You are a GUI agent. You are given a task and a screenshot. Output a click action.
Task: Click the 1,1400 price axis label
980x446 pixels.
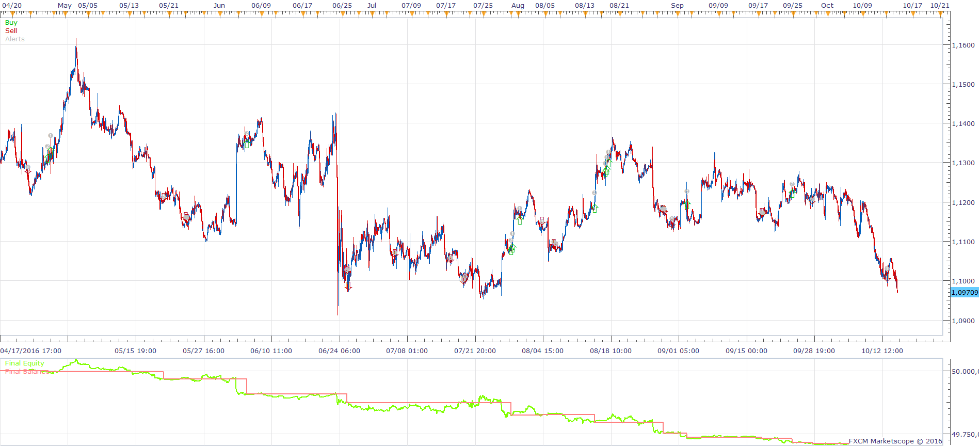coord(963,124)
